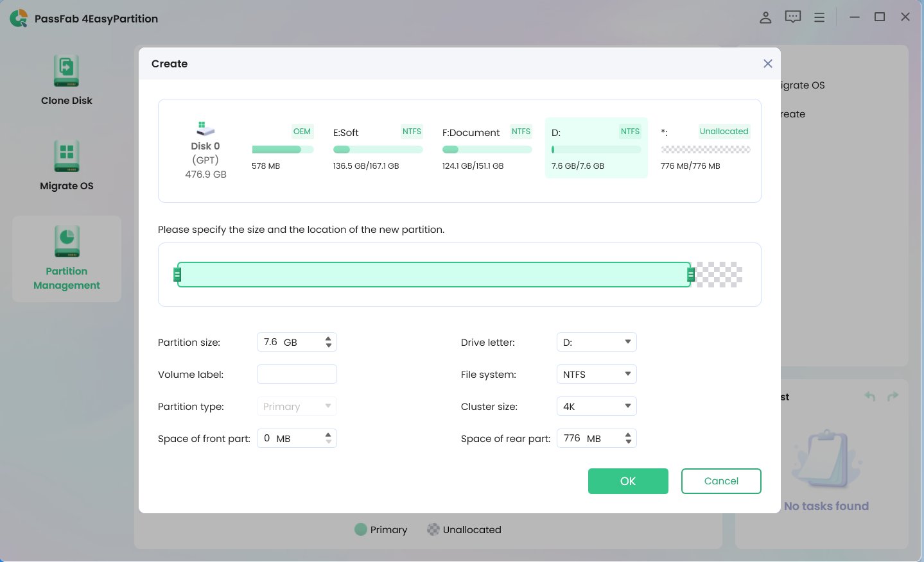Click the PassFab 4EasyPartition logo

19,17
